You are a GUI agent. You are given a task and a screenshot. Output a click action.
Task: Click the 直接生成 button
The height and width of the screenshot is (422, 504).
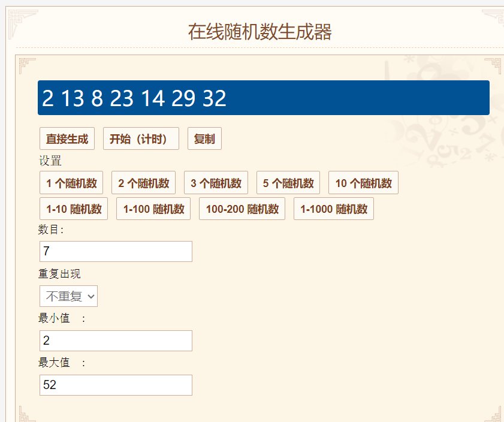click(x=67, y=138)
